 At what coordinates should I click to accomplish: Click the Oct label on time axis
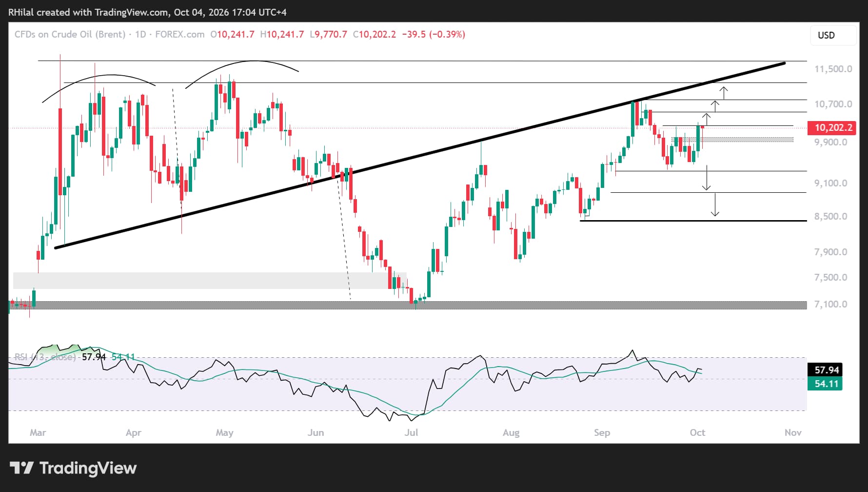(x=697, y=432)
